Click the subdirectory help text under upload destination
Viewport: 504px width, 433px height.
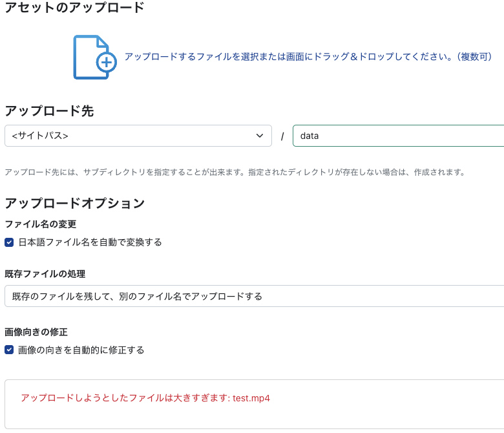click(x=235, y=173)
